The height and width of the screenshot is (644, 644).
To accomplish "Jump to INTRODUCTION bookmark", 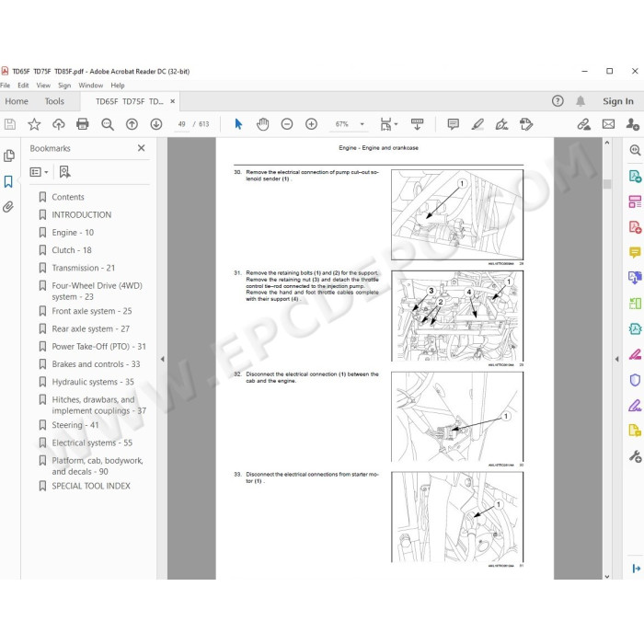I will tap(81, 214).
